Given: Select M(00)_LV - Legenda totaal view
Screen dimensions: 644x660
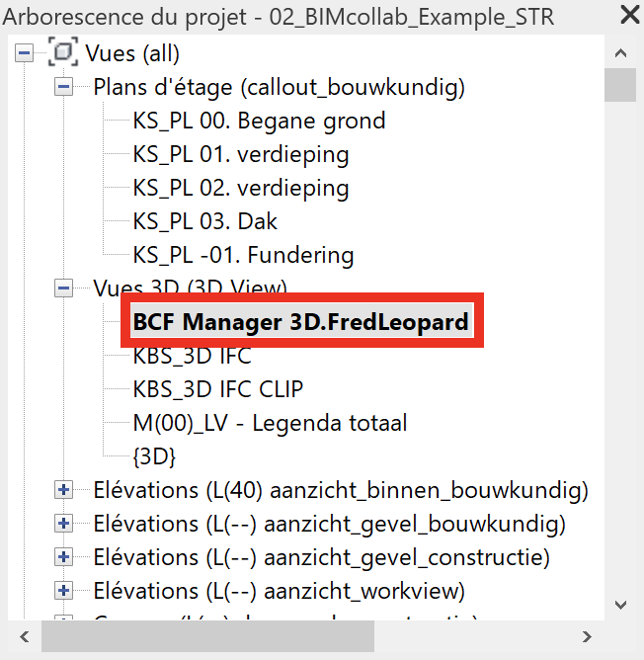Looking at the screenshot, I should pos(270,423).
